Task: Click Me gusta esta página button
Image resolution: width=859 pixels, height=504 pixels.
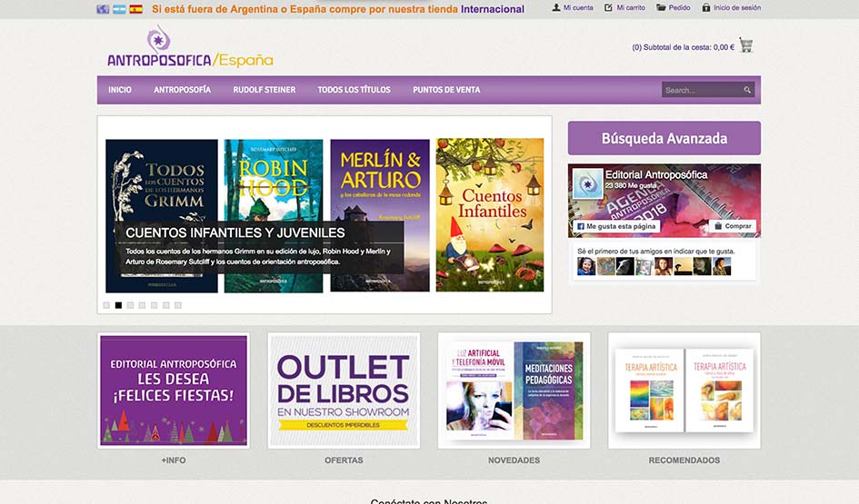Action: (x=616, y=226)
